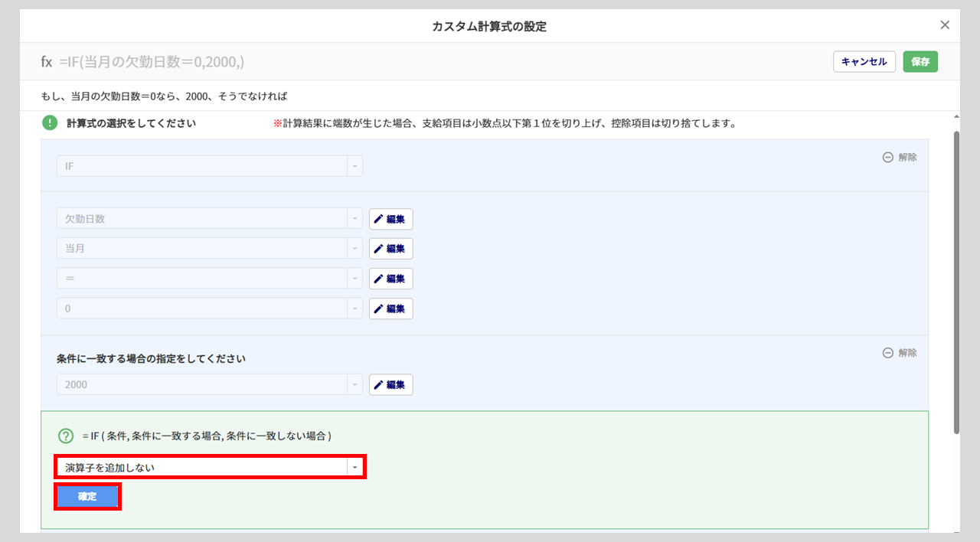
Task: Click the キャンセル button
Action: pos(864,62)
